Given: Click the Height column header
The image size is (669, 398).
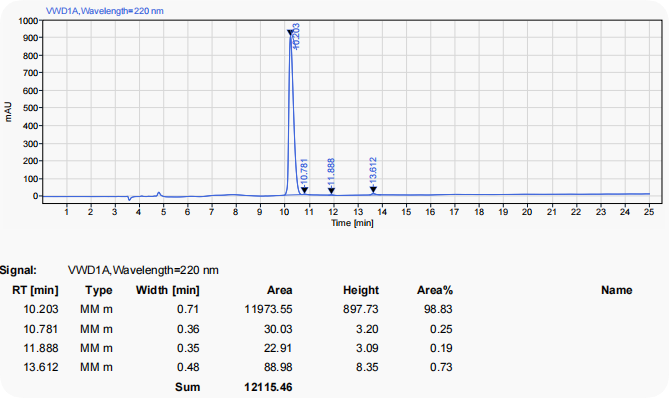Looking at the screenshot, I should click(x=361, y=290).
